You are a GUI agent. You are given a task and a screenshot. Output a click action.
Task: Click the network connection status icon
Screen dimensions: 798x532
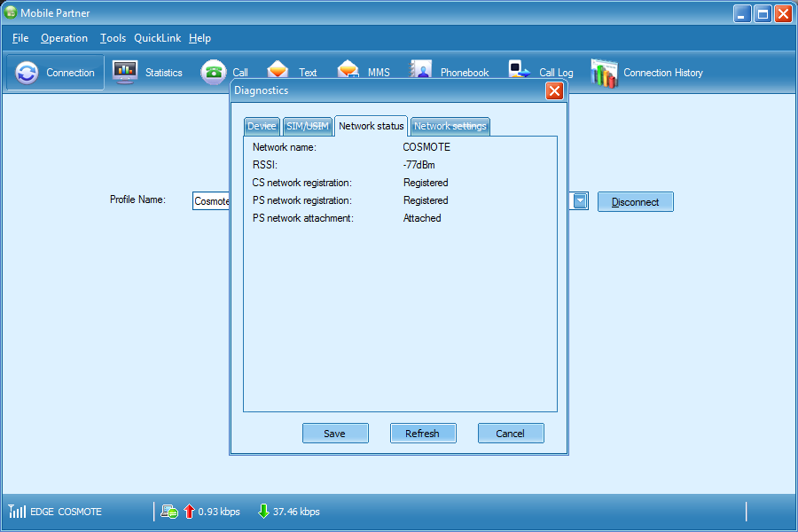tap(169, 511)
